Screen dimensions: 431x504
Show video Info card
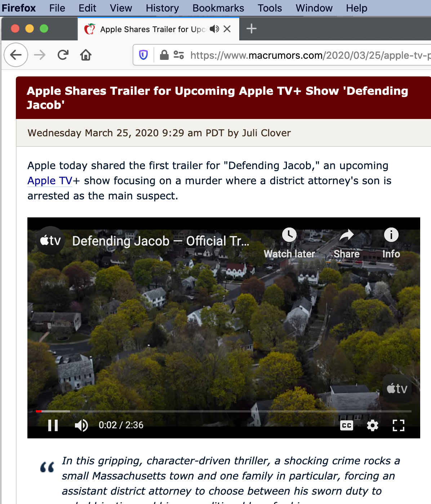click(391, 243)
